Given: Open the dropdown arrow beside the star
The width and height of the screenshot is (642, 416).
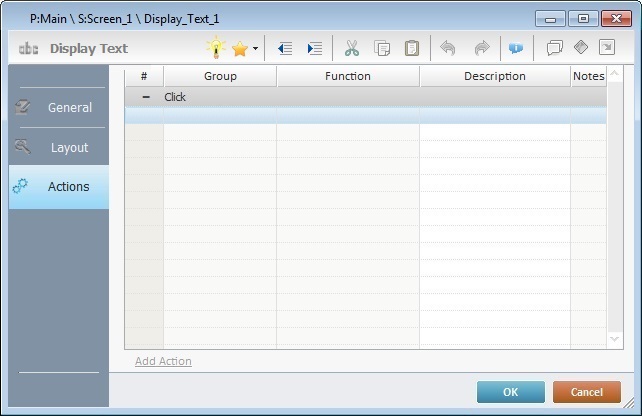Looking at the screenshot, I should [255, 48].
